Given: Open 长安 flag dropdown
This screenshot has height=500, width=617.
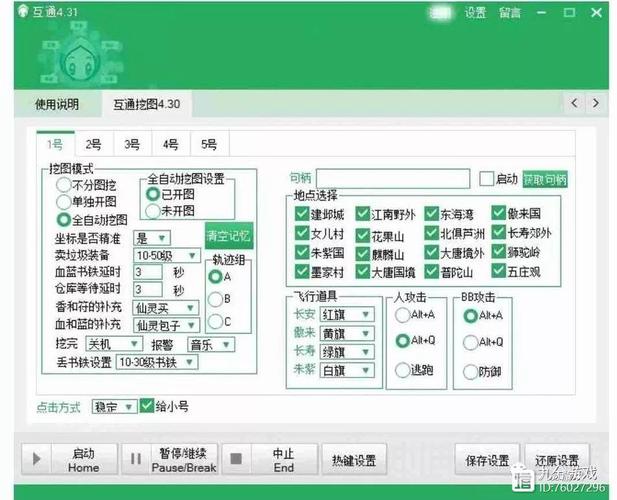Looking at the screenshot, I should [x=347, y=314].
